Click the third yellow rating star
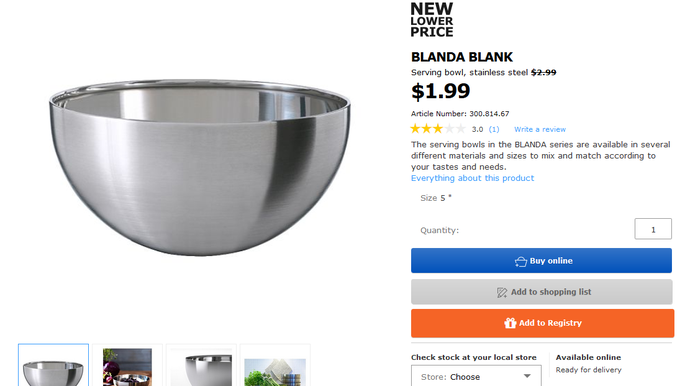 pos(438,129)
